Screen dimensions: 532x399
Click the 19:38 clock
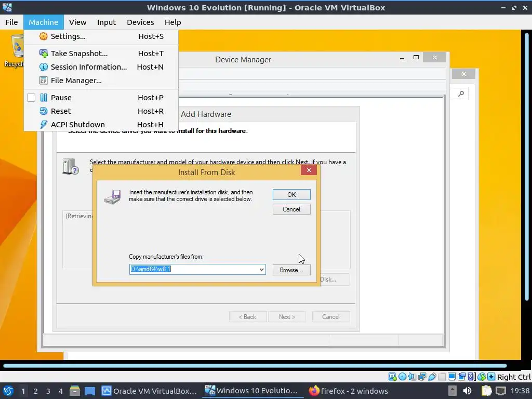520,391
